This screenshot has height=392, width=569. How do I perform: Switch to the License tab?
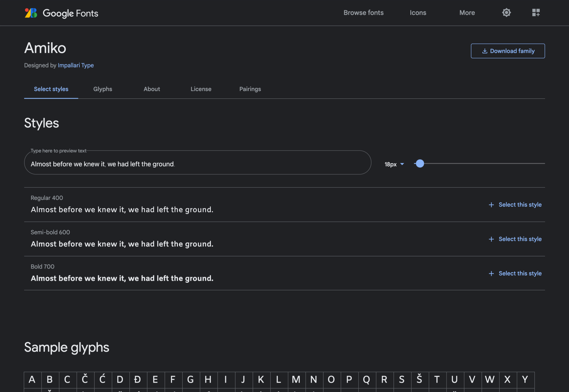click(201, 89)
